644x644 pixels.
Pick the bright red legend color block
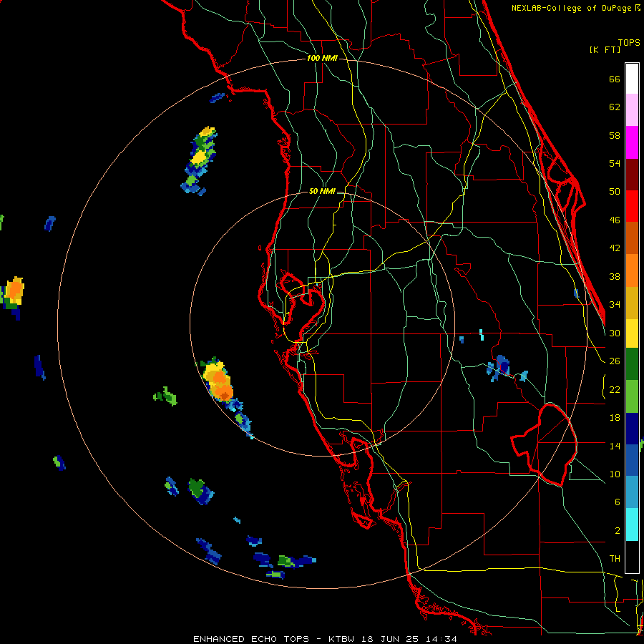tap(632, 206)
